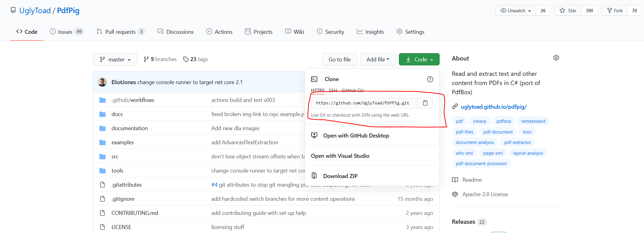Click the layout-analysis topic tag

pos(528,153)
